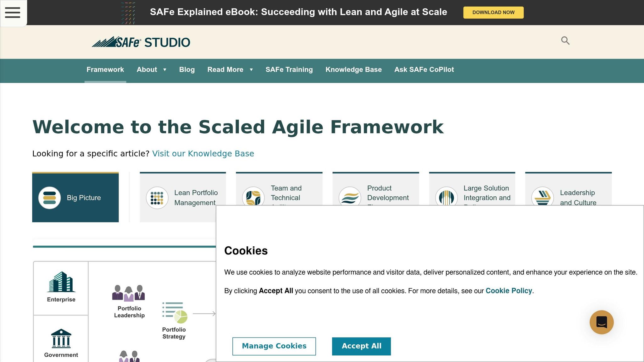This screenshot has width=644, height=362.
Task: Click the Portfolio Leadership people icon
Action: [x=129, y=293]
